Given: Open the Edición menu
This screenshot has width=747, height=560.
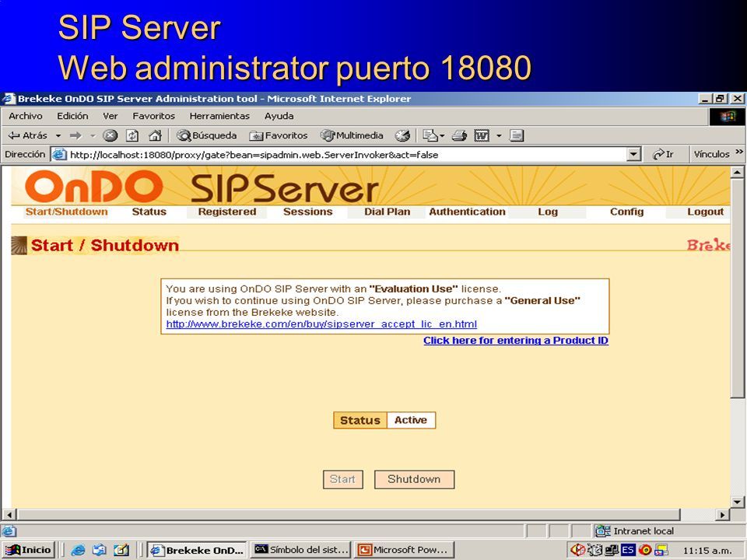Looking at the screenshot, I should 72,116.
